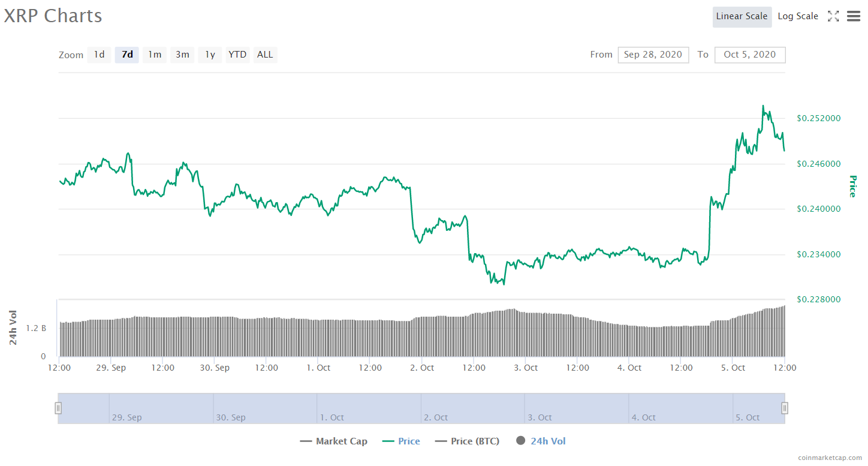This screenshot has width=868, height=466.
Task: Edit the To date field
Action: pyautogui.click(x=750, y=55)
